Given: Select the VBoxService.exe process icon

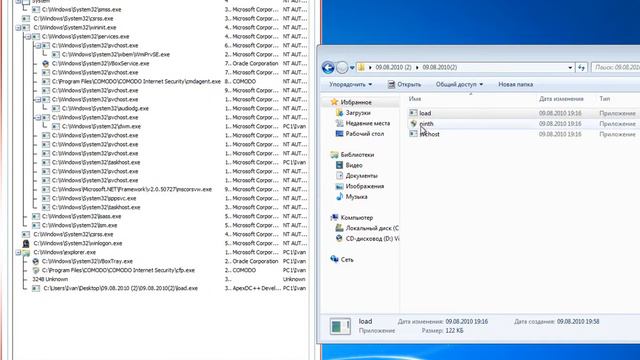Looking at the screenshot, I should click(46, 64).
